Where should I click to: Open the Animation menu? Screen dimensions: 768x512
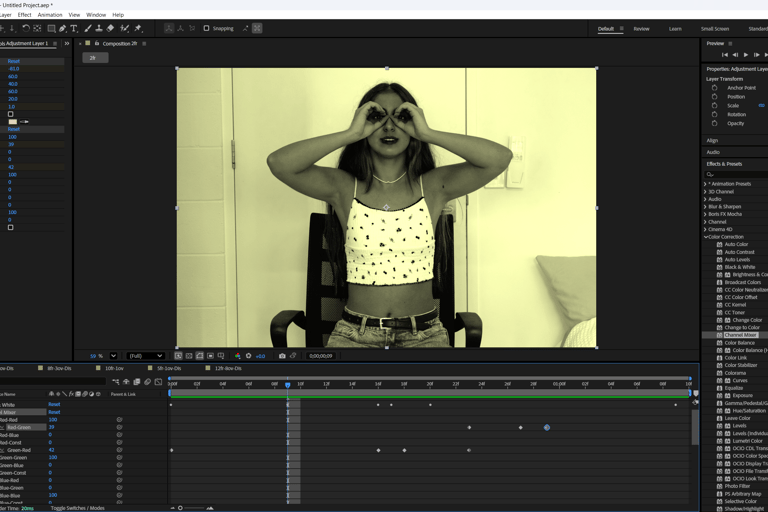coord(50,15)
